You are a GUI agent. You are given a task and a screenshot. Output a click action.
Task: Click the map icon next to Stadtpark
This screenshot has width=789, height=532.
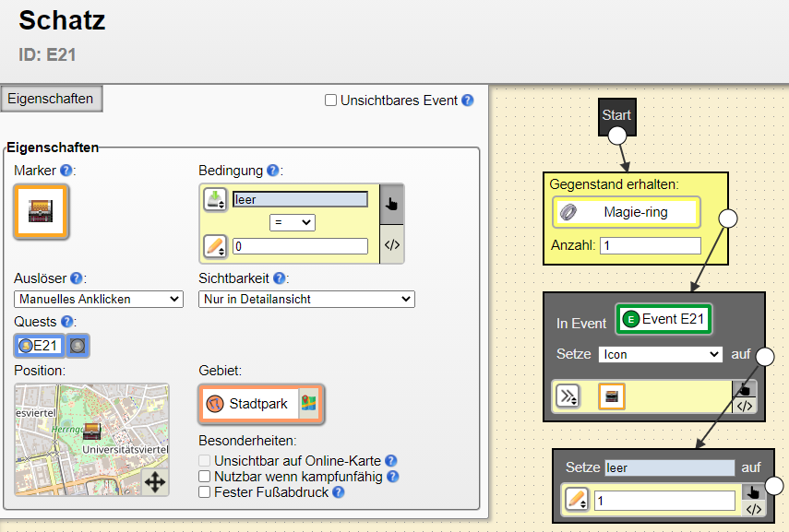click(x=308, y=404)
